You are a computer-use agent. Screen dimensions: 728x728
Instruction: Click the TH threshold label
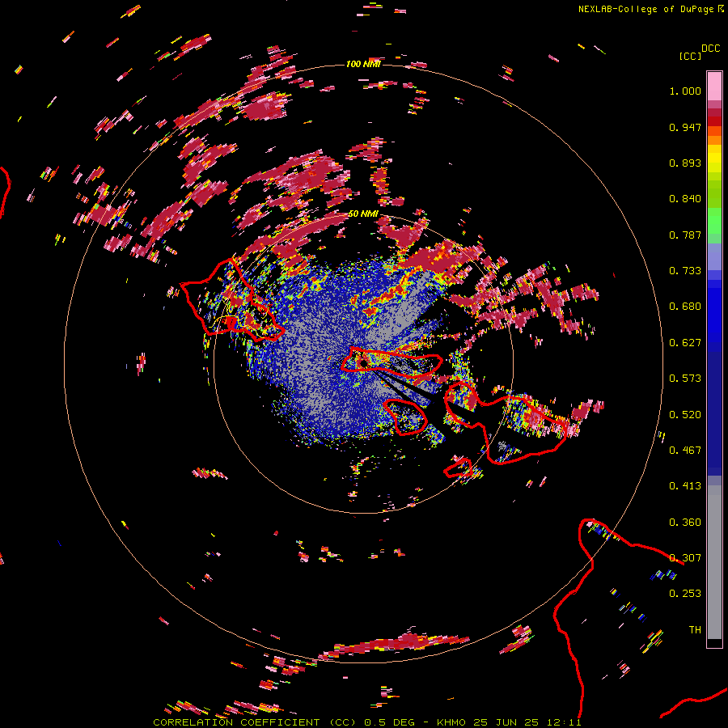click(x=695, y=630)
